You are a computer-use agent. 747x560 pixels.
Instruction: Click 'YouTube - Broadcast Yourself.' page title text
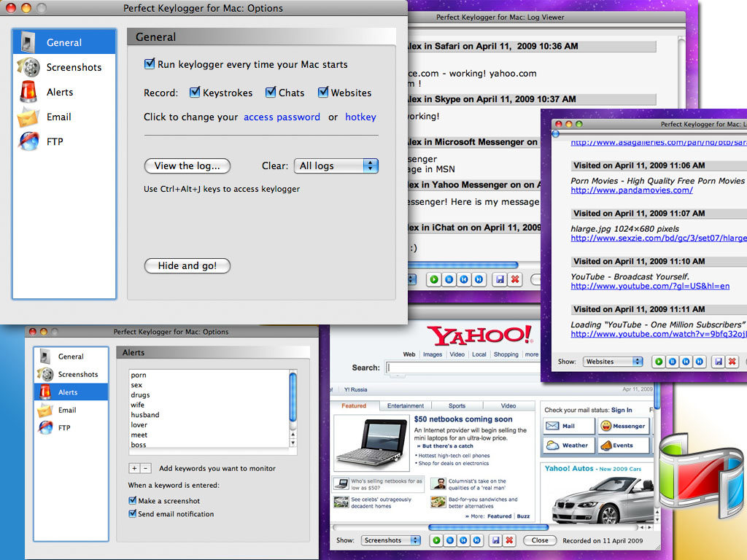[630, 276]
